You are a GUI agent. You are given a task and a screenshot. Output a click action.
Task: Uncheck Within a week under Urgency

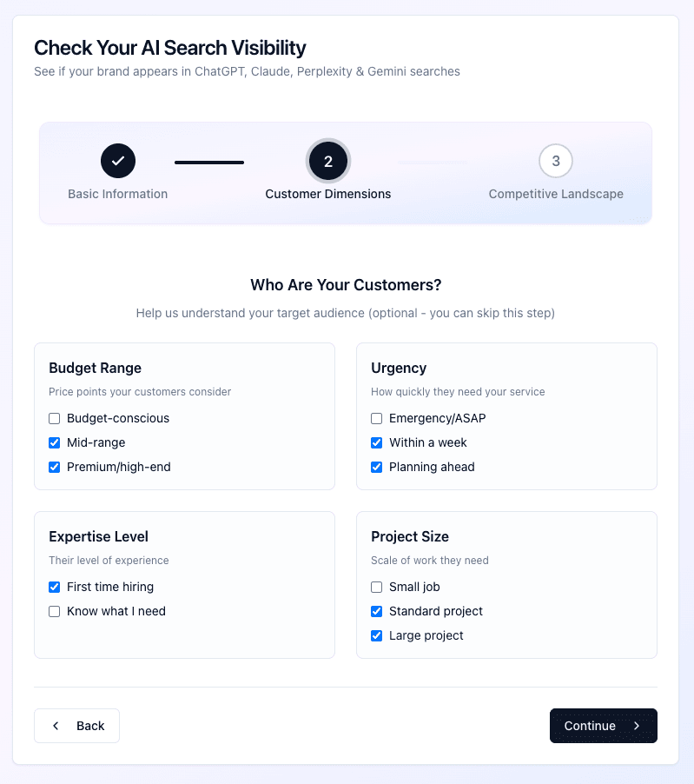coord(376,442)
